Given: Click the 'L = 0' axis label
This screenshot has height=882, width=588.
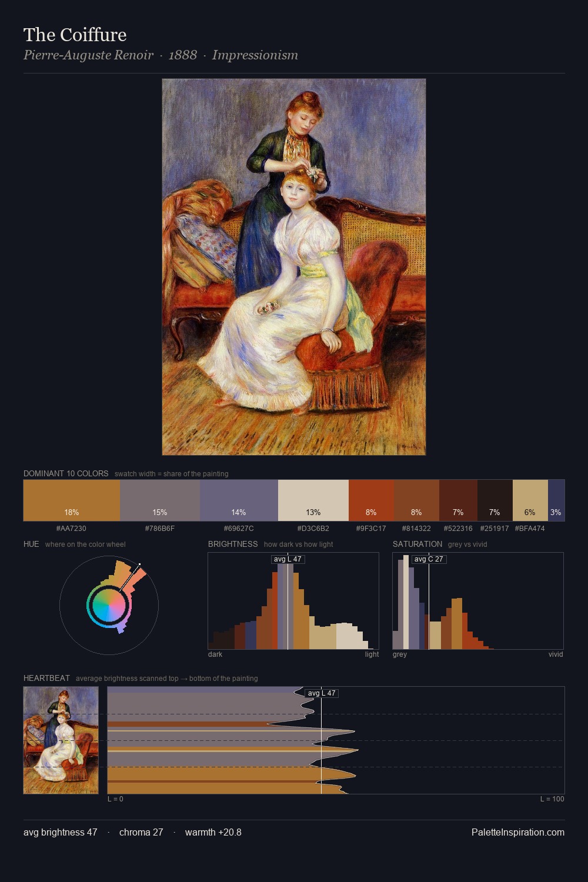Looking at the screenshot, I should [115, 799].
